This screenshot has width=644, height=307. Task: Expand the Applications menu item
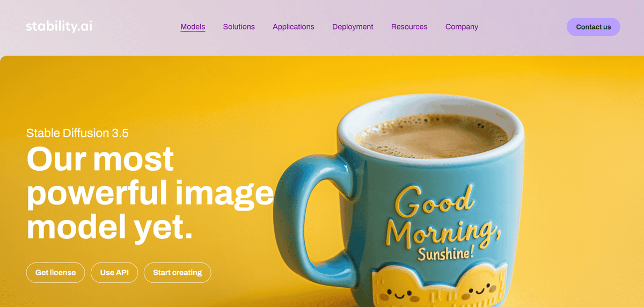294,27
